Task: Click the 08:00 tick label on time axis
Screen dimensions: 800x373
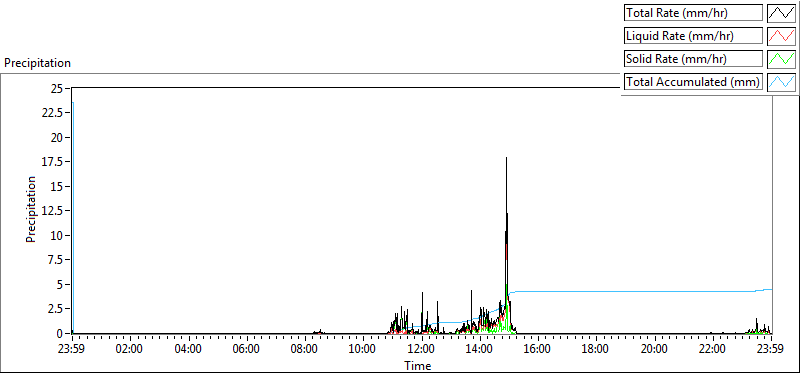Action: coord(306,350)
